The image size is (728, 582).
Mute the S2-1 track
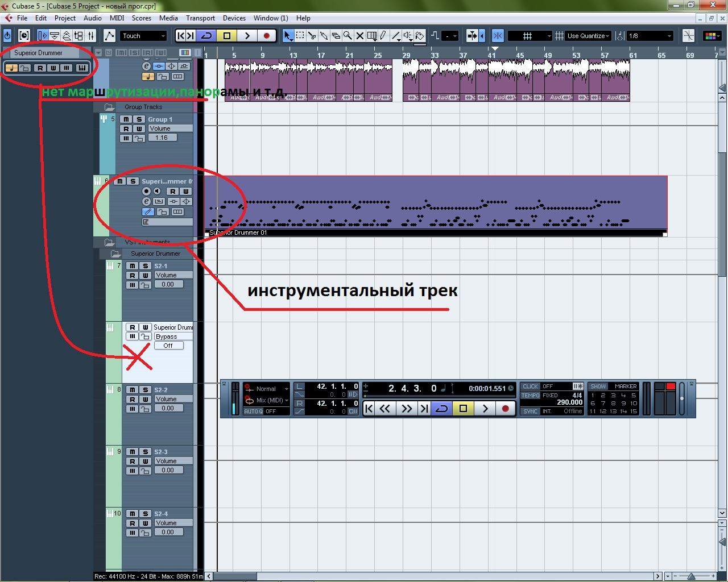[x=132, y=266]
